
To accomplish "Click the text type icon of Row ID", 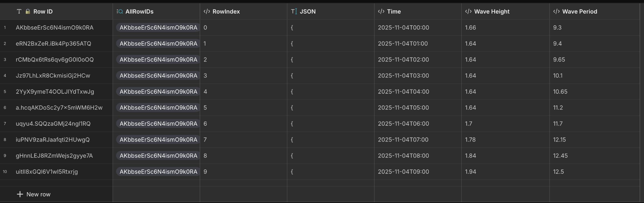I will (x=19, y=11).
